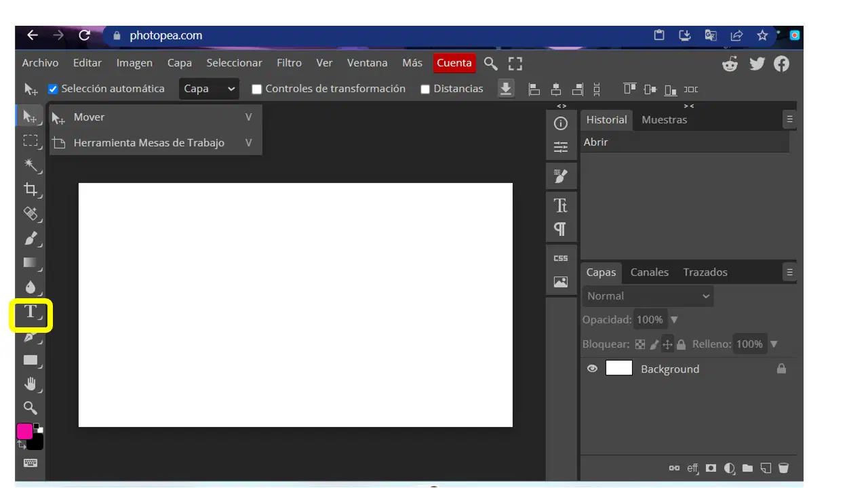
Task: Open the Normal blend mode dropdown
Action: (x=648, y=296)
